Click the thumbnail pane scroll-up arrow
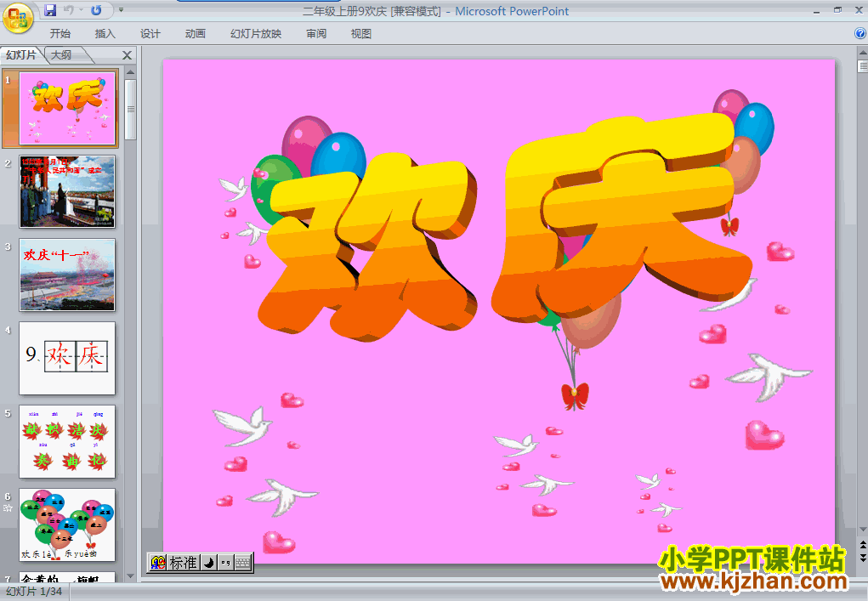 (131, 72)
